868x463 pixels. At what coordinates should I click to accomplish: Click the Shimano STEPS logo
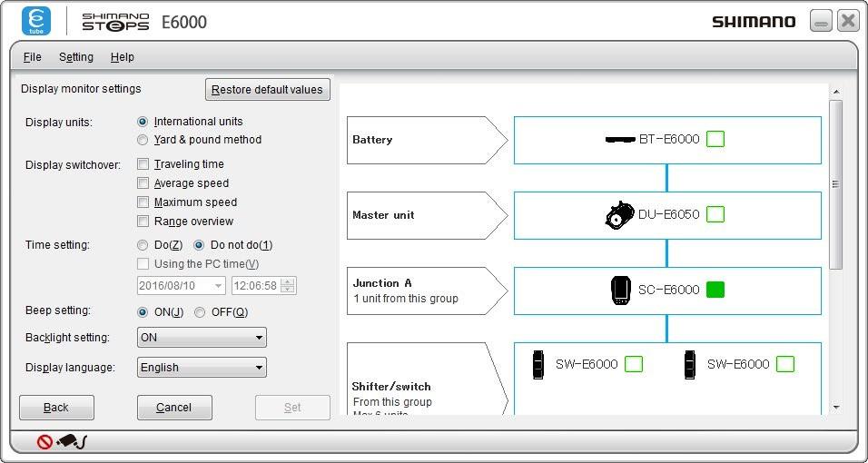tap(115, 22)
